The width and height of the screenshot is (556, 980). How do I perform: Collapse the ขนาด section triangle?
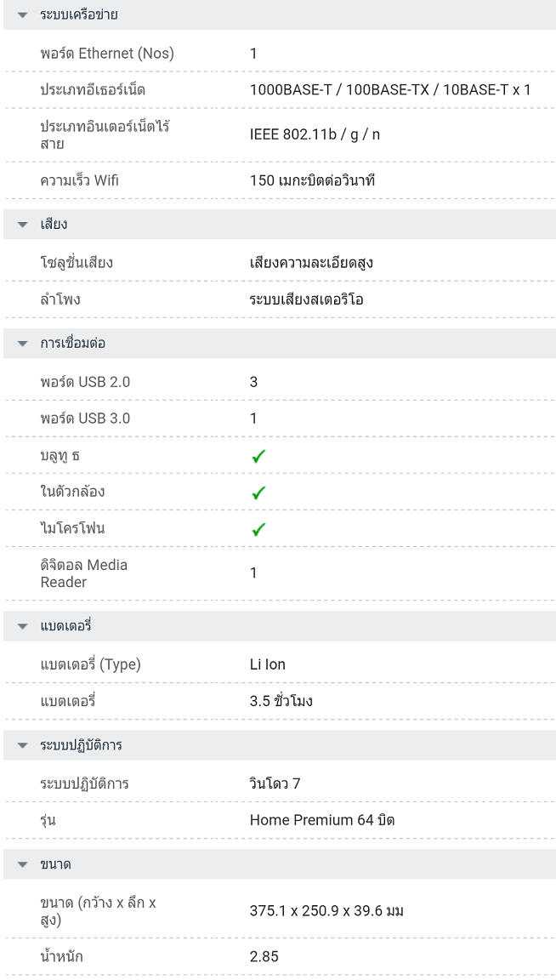tap(23, 865)
